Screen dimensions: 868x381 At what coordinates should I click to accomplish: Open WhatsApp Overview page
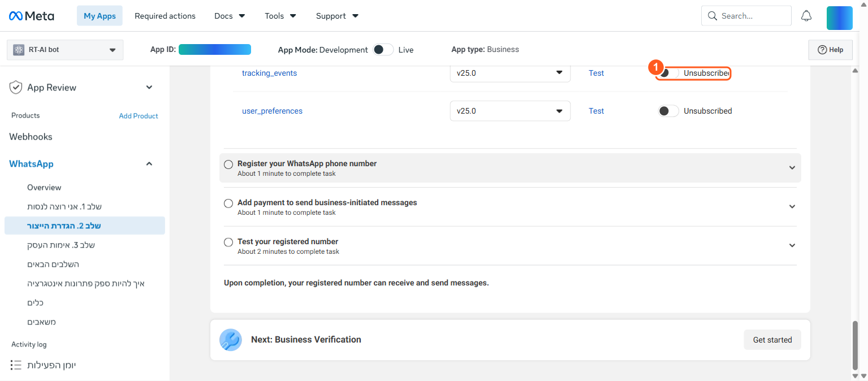(44, 188)
